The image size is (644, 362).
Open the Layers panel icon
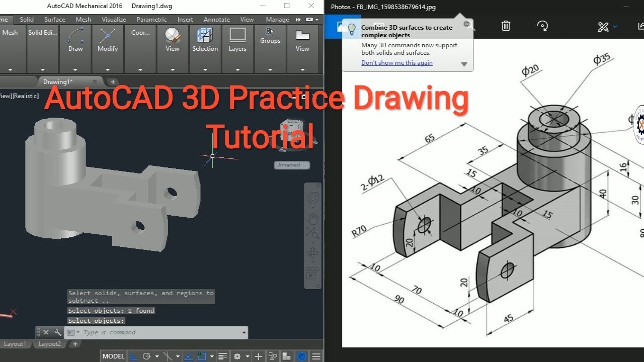(237, 36)
